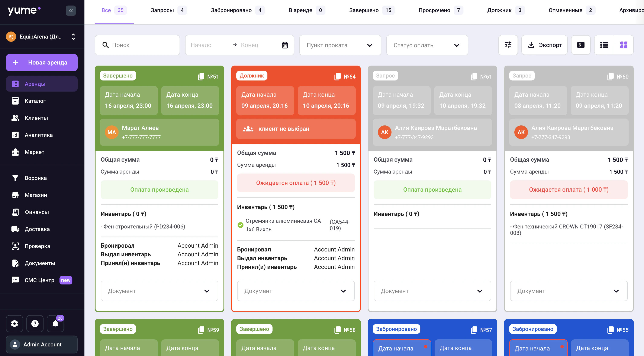
Task: Switch to list view layout
Action: 604,45
